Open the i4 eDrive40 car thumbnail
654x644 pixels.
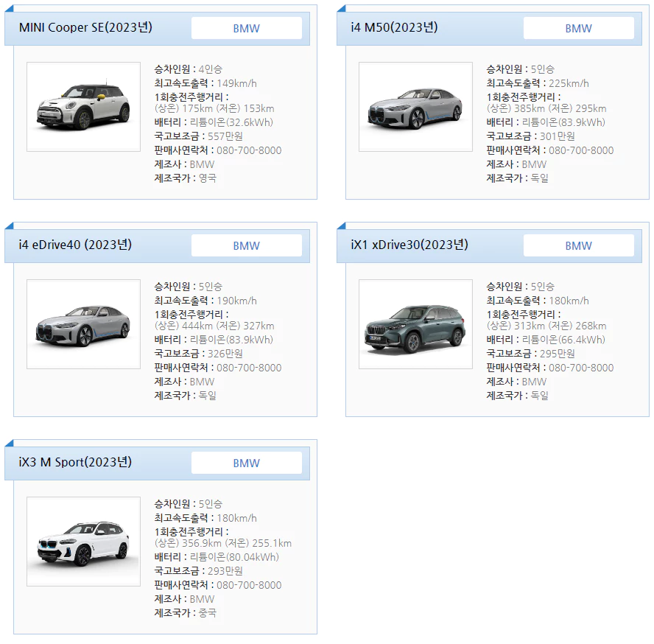coord(83,324)
